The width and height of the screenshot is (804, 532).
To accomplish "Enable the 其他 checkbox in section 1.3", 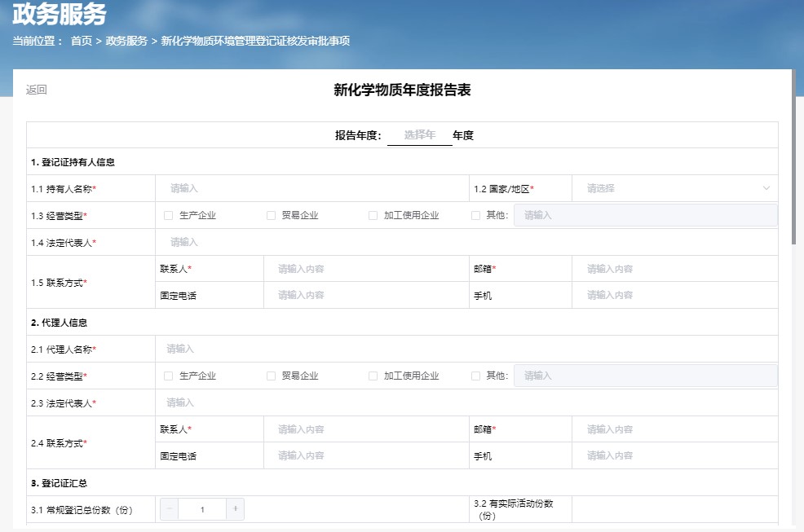I will 476,215.
